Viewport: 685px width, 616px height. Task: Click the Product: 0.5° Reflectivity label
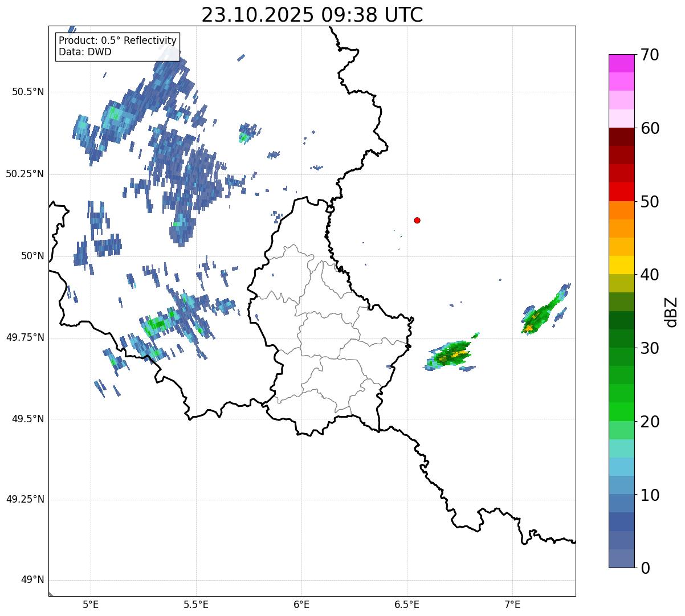(x=117, y=41)
